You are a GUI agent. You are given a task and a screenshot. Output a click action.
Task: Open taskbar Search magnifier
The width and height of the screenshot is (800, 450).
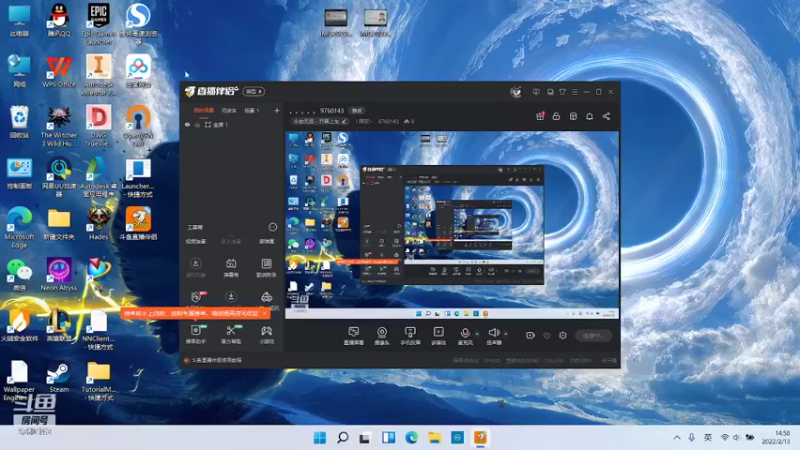click(343, 438)
